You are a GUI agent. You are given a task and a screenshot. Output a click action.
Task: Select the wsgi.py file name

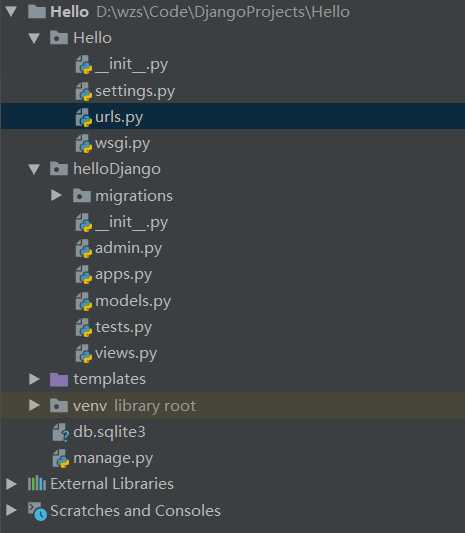[122, 144]
